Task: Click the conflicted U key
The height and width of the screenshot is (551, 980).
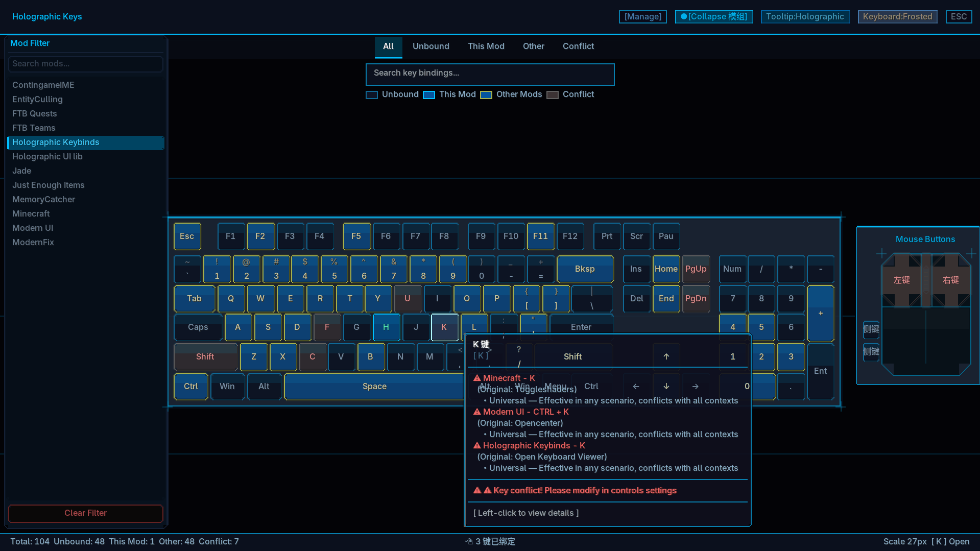Action: (408, 299)
